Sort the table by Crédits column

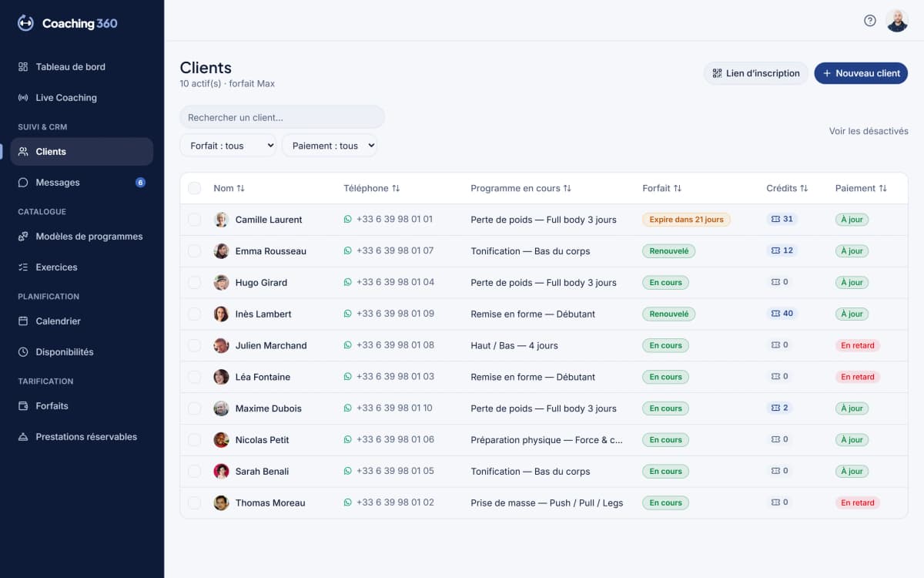point(787,188)
